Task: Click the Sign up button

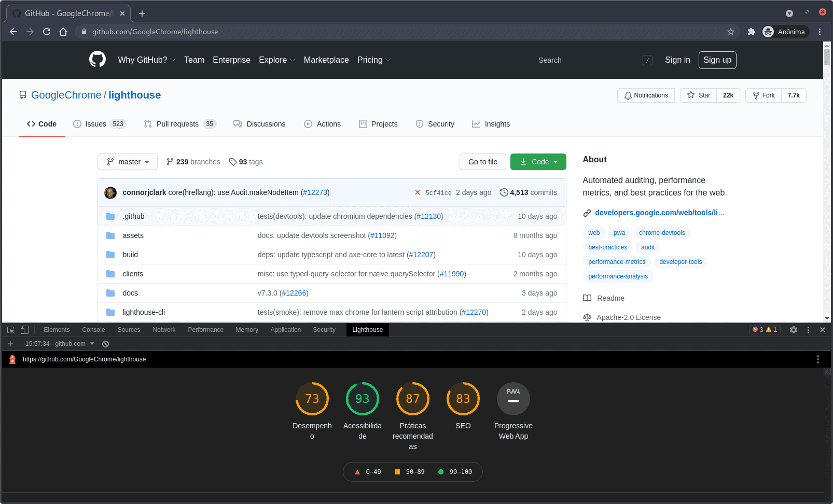Action: (x=717, y=60)
